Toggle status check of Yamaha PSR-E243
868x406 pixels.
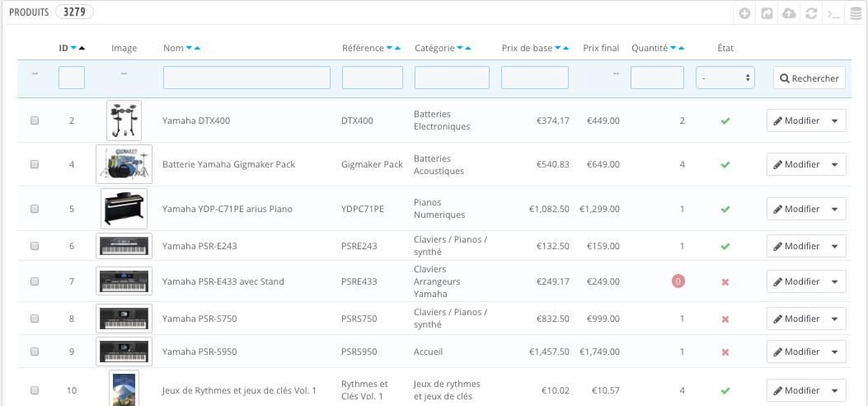point(725,246)
